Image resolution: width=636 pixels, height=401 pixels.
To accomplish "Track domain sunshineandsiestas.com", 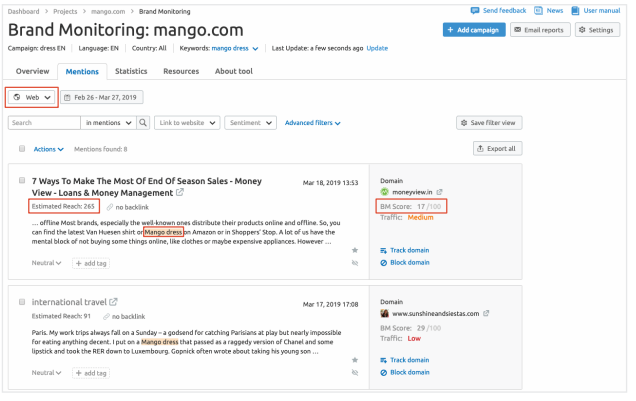I will point(405,360).
